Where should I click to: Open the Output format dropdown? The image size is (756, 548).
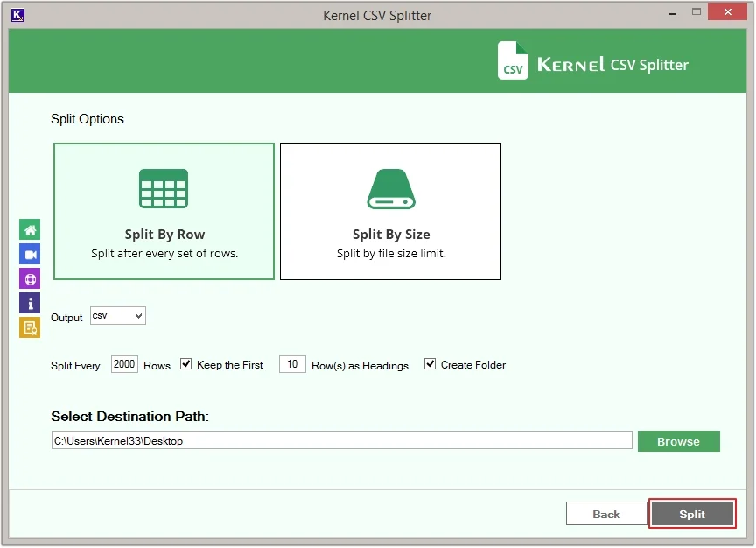(118, 316)
